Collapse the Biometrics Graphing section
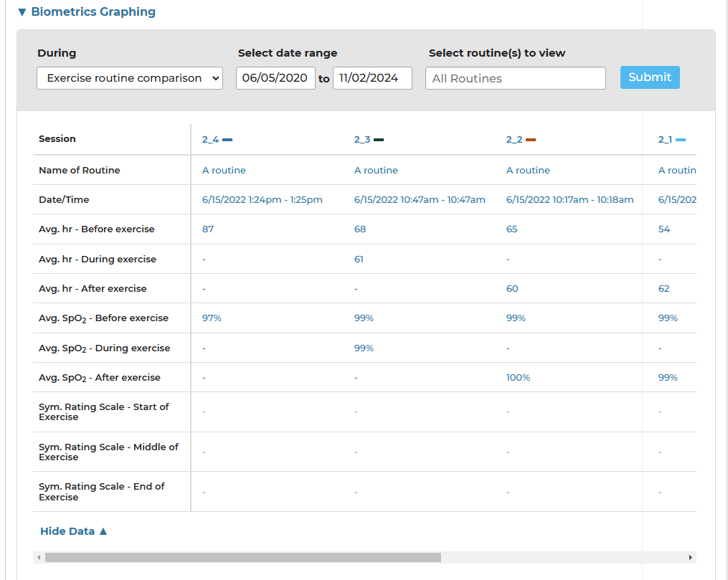Image resolution: width=728 pixels, height=580 pixels. pyautogui.click(x=86, y=12)
